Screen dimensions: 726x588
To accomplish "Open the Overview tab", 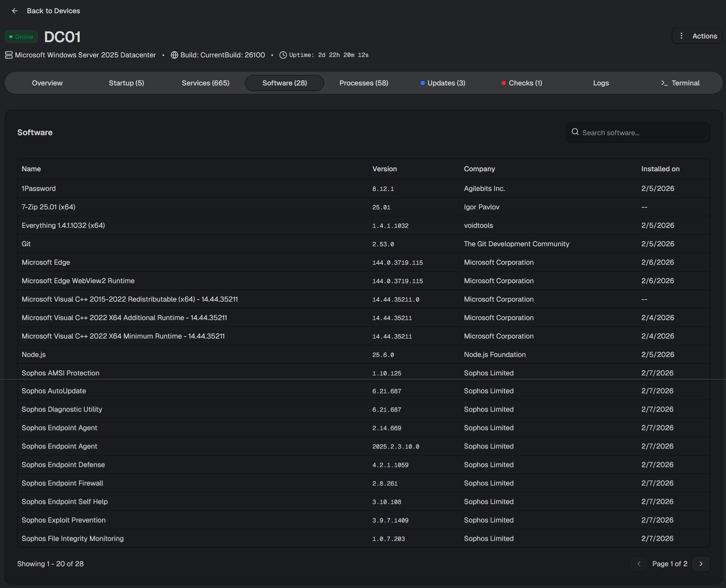I will coord(47,83).
